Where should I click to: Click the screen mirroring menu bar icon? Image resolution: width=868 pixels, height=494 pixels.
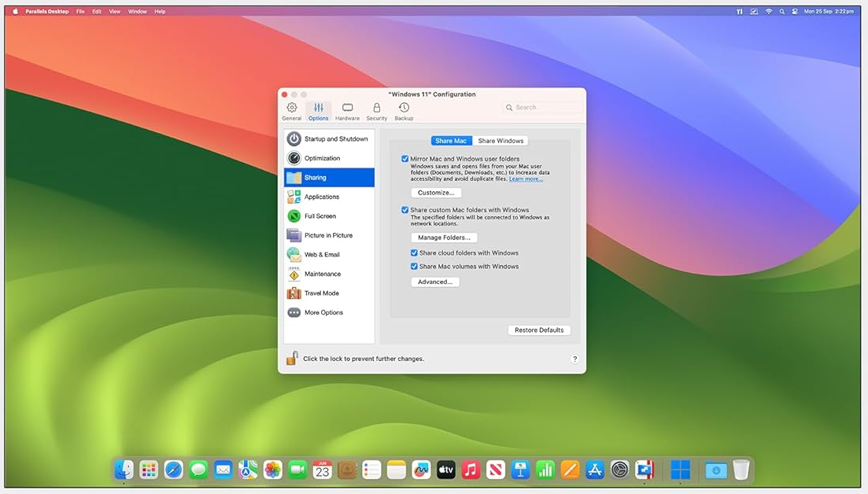tap(754, 11)
